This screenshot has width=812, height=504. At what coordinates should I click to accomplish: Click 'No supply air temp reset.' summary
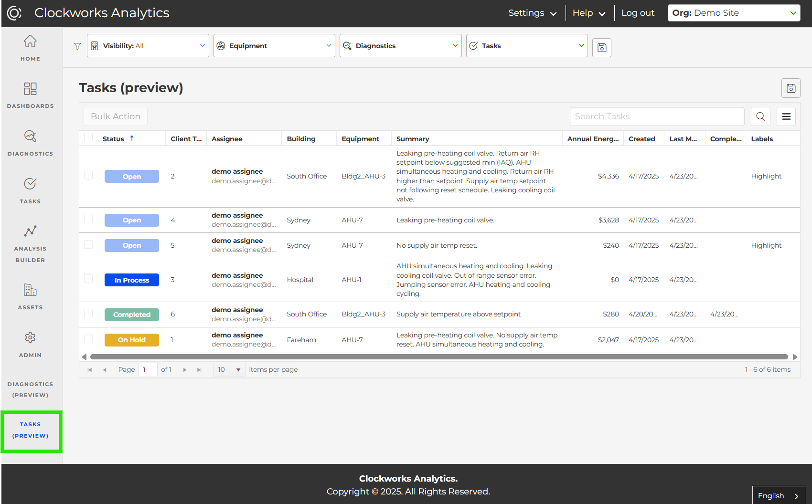point(437,245)
